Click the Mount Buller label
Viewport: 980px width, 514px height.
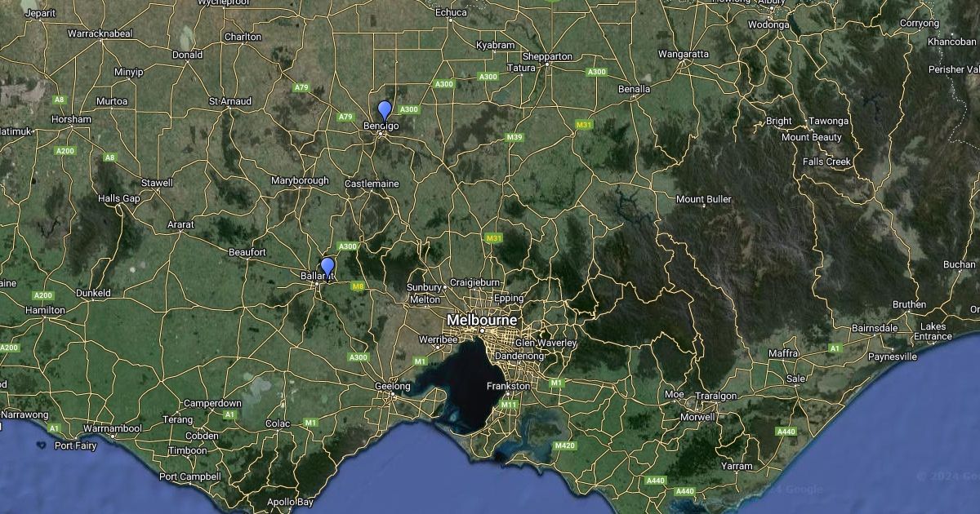tap(703, 199)
